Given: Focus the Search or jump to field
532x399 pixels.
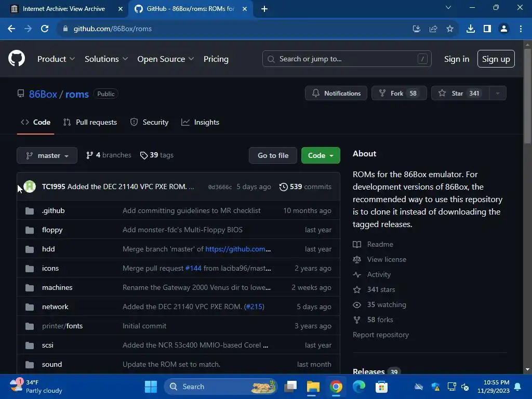Looking at the screenshot, I should click(347, 59).
